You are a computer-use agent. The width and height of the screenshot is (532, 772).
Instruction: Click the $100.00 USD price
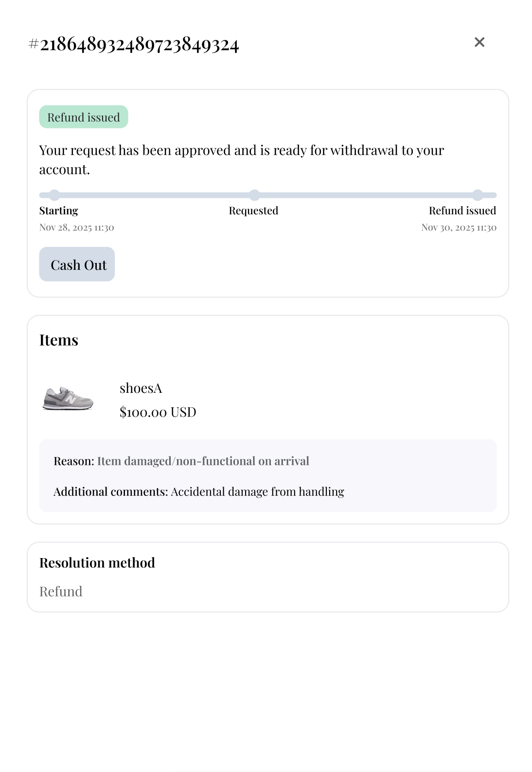point(158,412)
